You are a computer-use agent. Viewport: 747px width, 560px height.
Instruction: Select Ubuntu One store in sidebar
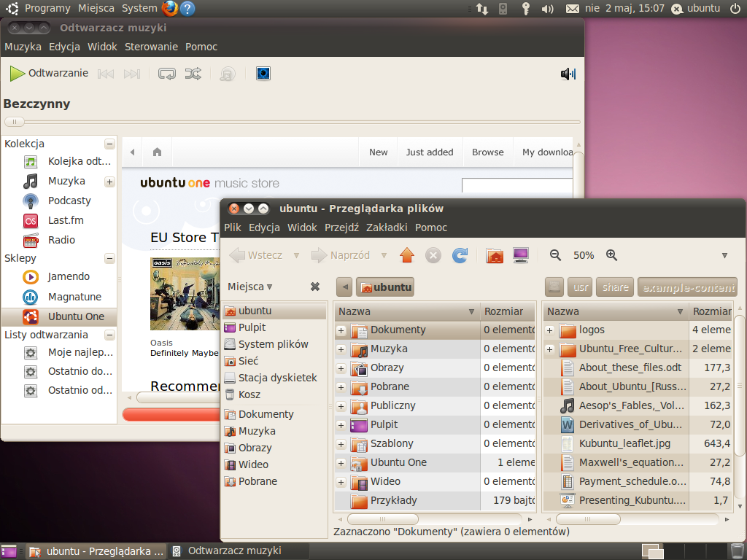coord(59,316)
